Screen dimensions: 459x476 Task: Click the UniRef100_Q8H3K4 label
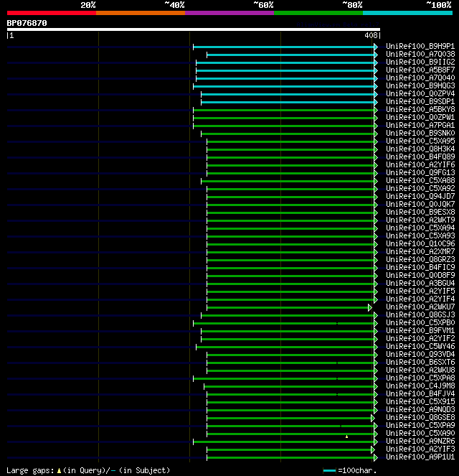(x=420, y=149)
